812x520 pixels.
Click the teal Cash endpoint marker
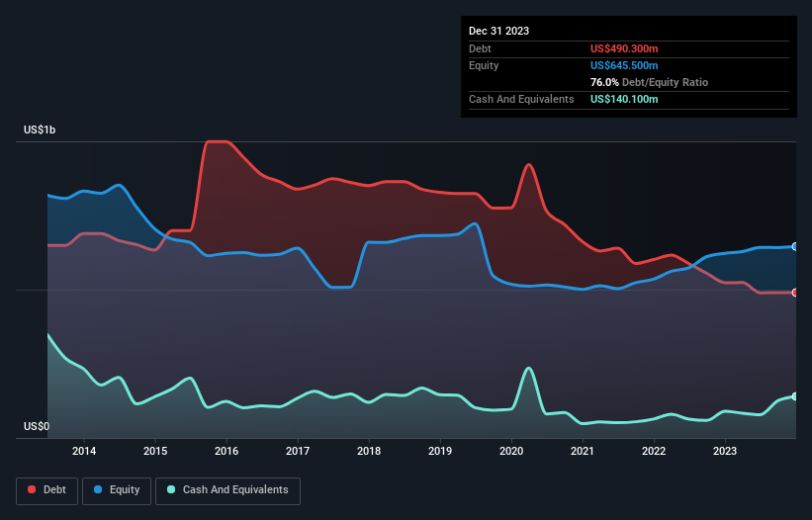(795, 396)
